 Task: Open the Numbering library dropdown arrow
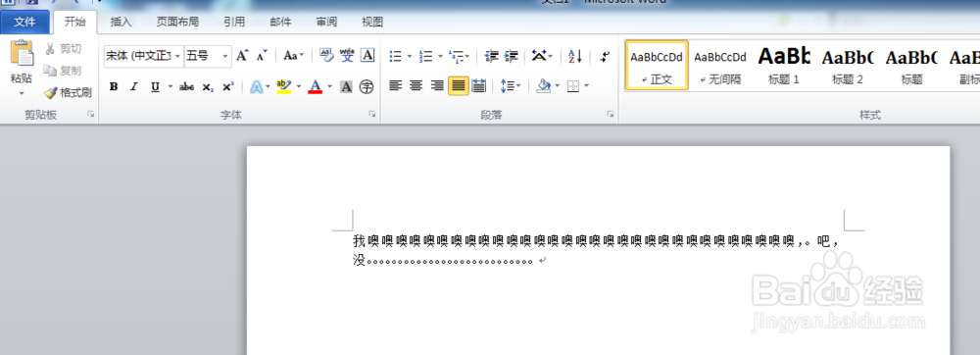tap(441, 56)
